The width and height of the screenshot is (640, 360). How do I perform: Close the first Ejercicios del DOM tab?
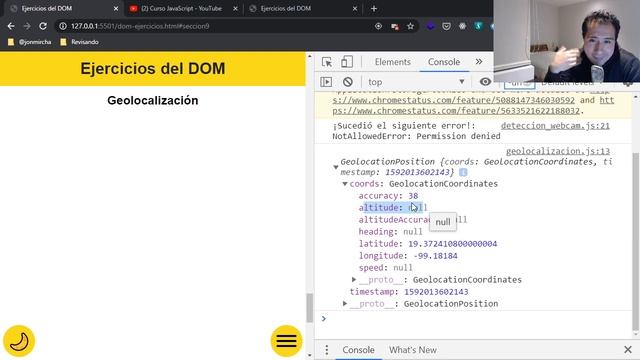coord(116,9)
